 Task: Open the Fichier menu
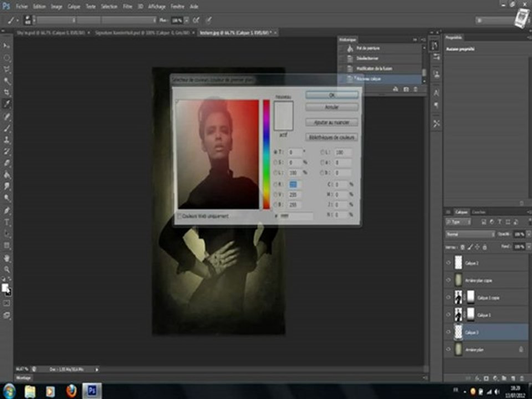pyautogui.click(x=22, y=7)
